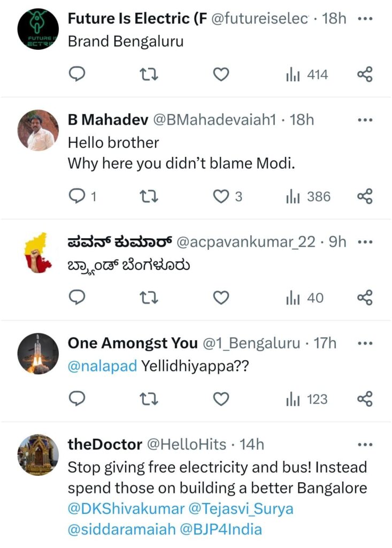Expand more options on theDoctor's tweet
The width and height of the screenshot is (392, 548).
[364, 445]
